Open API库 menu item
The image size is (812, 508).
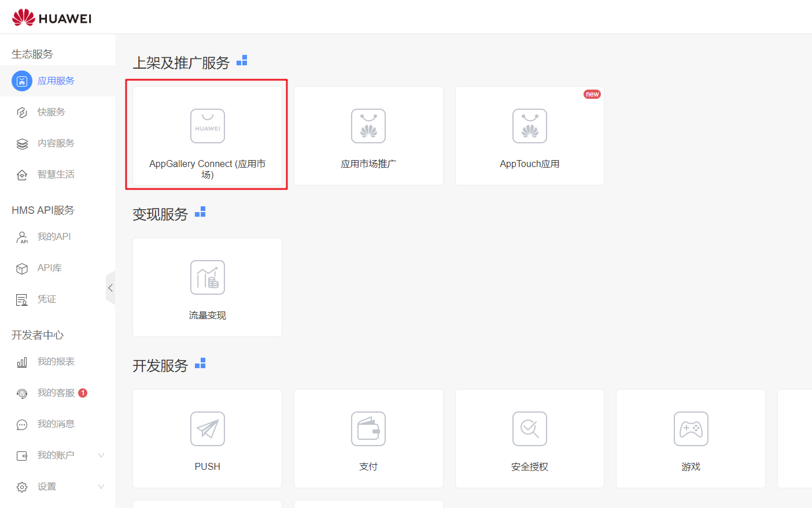click(x=58, y=268)
